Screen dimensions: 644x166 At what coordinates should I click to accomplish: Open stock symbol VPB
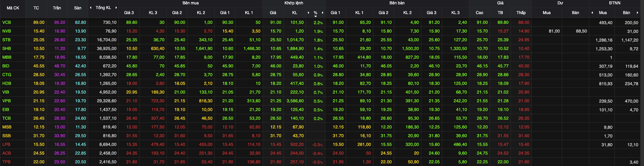click(x=6, y=101)
